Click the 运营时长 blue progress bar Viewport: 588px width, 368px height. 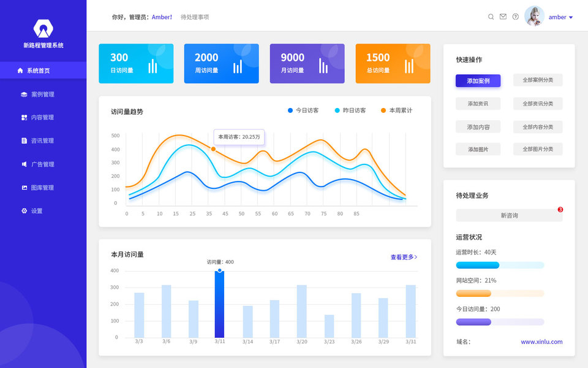(500, 265)
